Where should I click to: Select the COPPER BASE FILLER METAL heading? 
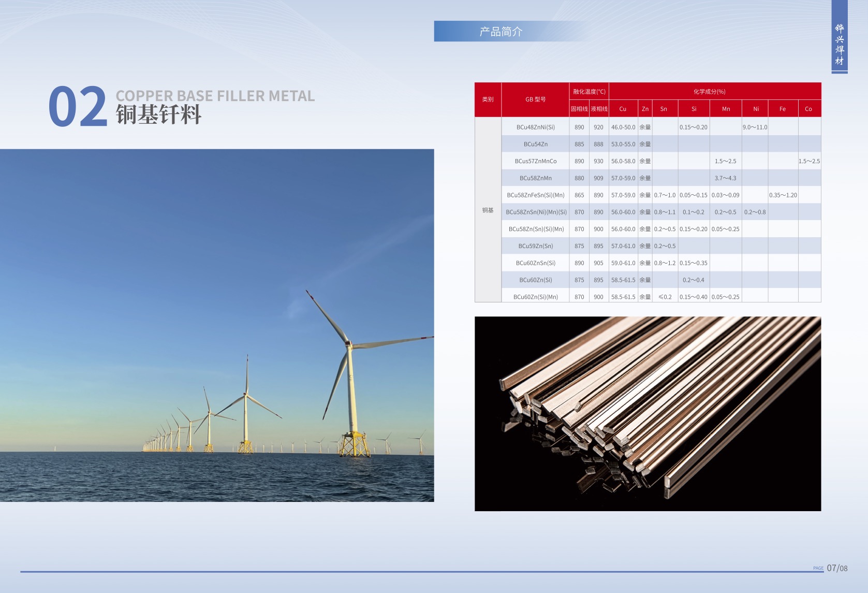(215, 96)
